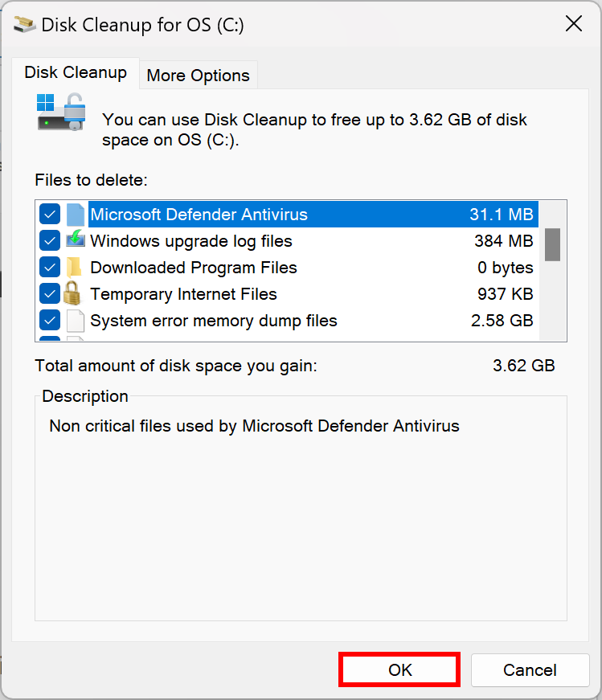The image size is (602, 700).
Task: Select the Windows upgrade log files entry
Action: click(191, 241)
